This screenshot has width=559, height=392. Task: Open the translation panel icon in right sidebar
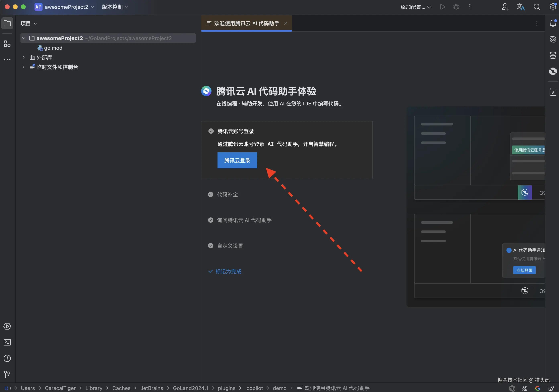click(553, 92)
